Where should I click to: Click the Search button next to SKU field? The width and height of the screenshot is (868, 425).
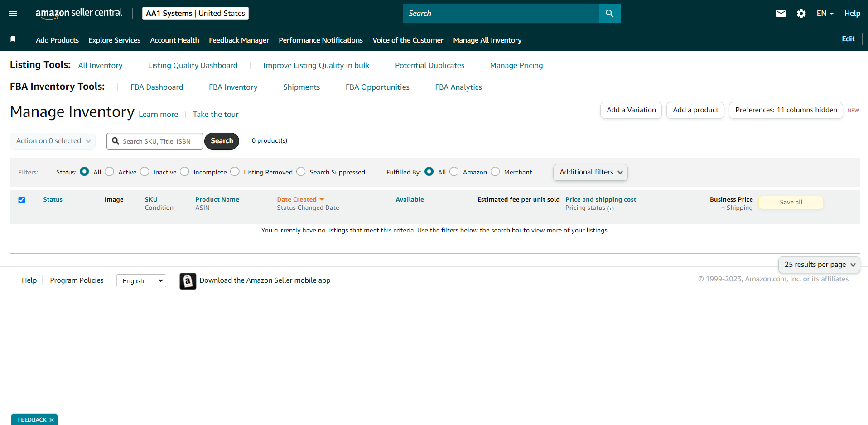click(x=222, y=141)
